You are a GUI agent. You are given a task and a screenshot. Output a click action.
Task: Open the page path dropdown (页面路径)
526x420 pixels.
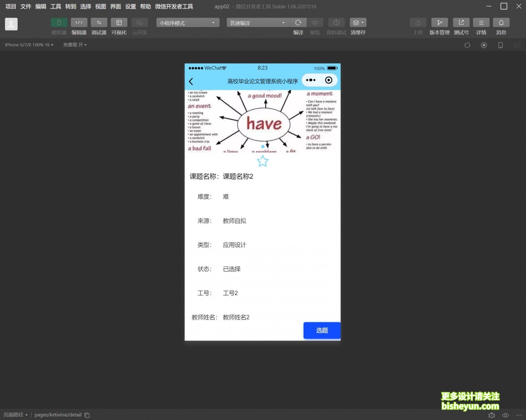coord(15,415)
